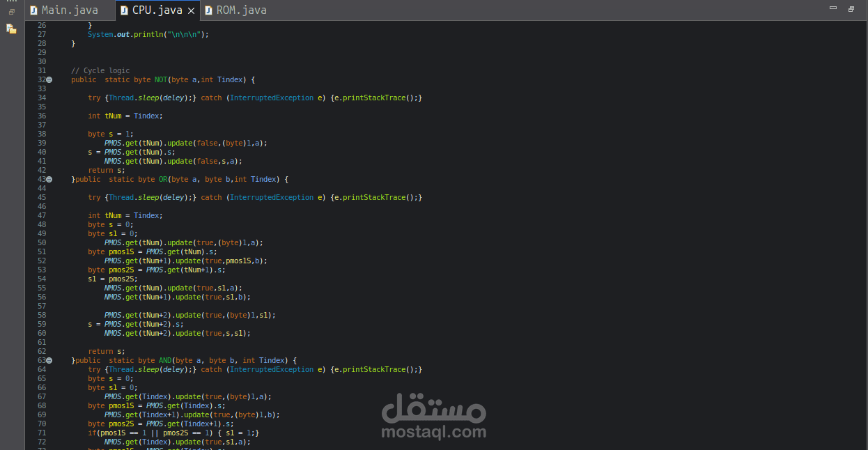
Task: Collapse the AND method at line 63
Action: pos(49,361)
